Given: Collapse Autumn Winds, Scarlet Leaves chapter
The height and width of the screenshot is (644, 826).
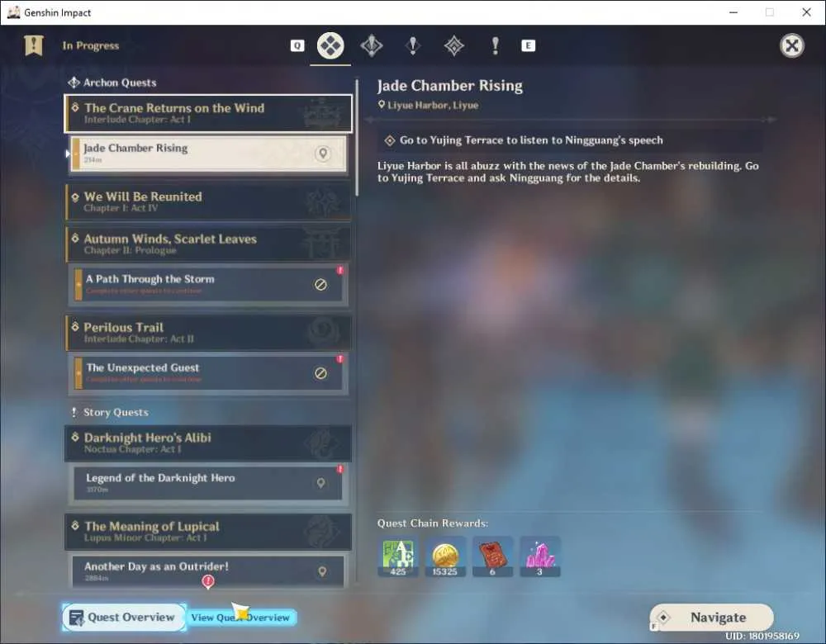Looking at the screenshot, I should pyautogui.click(x=208, y=244).
